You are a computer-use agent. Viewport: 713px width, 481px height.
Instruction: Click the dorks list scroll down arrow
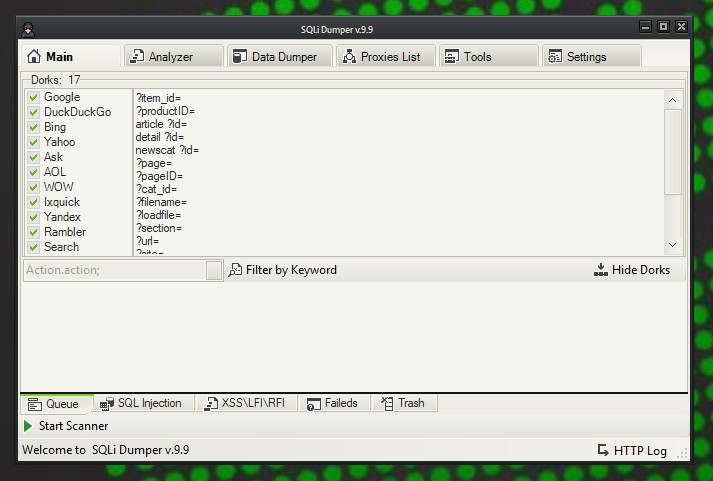click(x=672, y=245)
